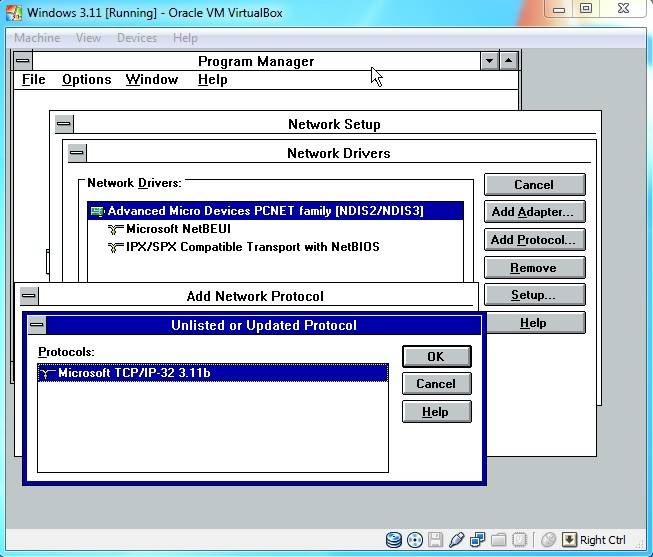Click the mouse integration icon in status bar

(x=548, y=541)
